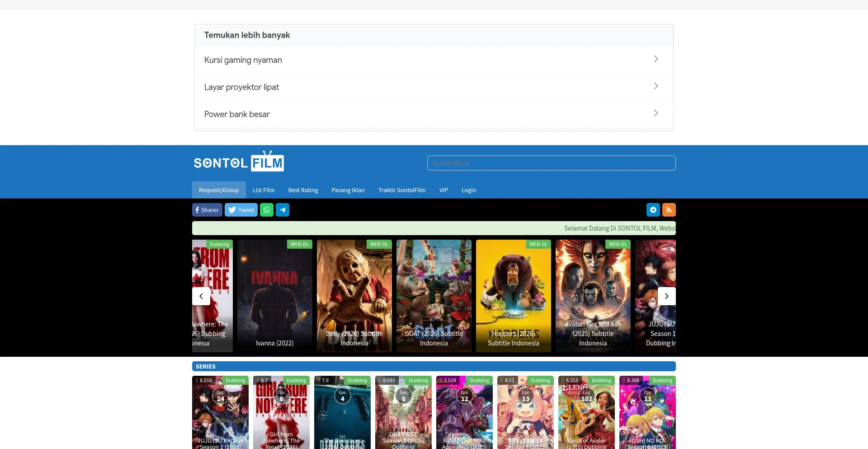Click the 8.308 rating on OSHI NO KO
This screenshot has width=868, height=449.
click(631, 380)
